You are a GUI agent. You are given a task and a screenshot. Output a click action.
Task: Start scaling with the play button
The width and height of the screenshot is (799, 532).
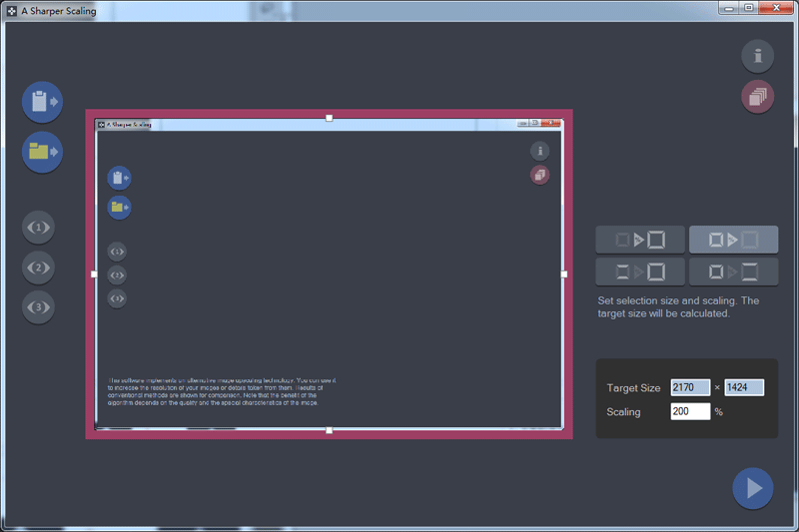point(753,488)
